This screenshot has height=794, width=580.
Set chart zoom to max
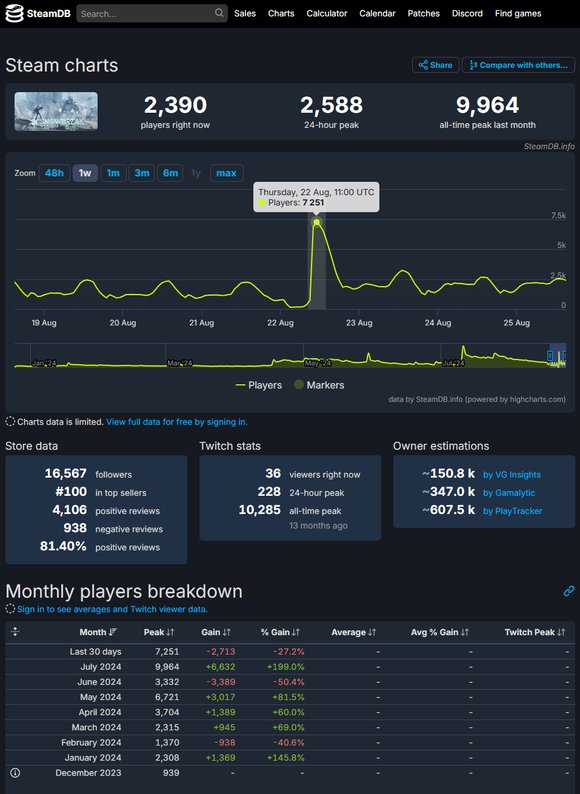[226, 173]
